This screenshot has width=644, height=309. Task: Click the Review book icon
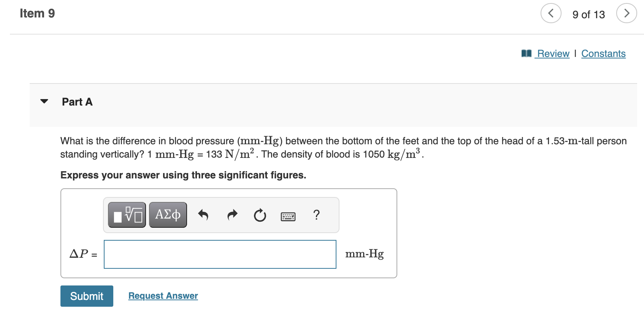527,54
